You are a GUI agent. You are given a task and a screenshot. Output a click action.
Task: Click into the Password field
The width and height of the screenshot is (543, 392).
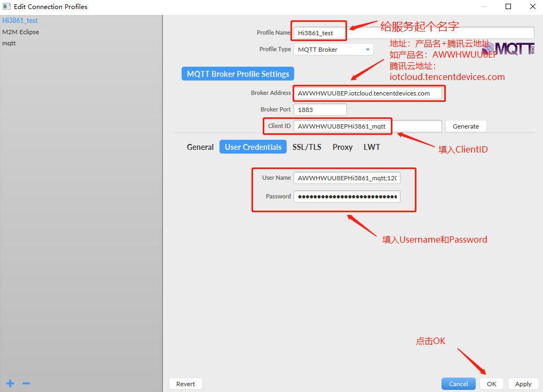(347, 197)
